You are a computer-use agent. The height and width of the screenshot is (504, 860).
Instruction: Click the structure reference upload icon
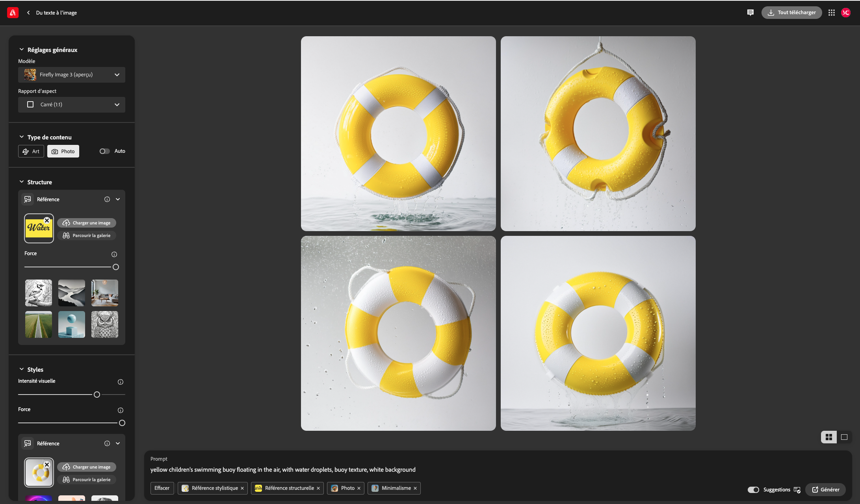tap(66, 222)
